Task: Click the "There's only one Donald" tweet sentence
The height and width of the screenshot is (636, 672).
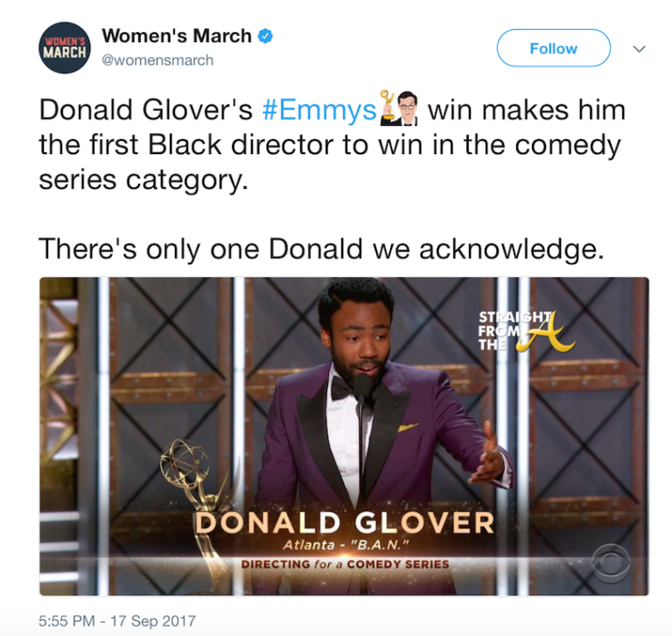Action: pos(320,249)
